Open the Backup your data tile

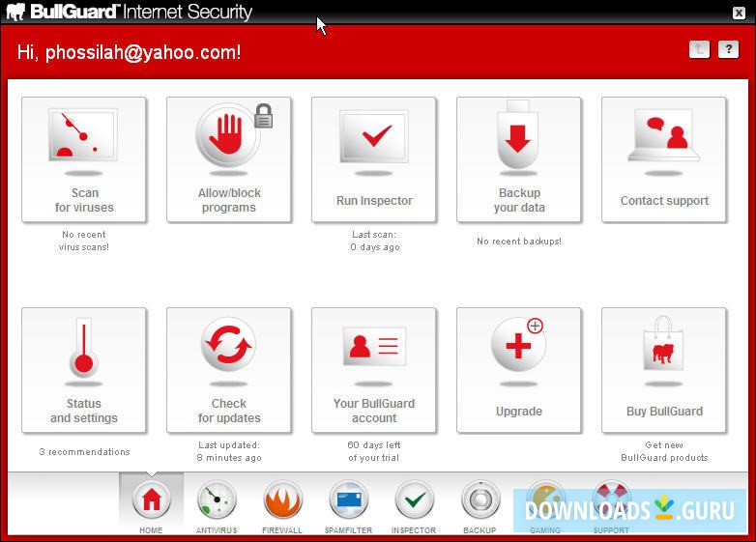click(519, 159)
